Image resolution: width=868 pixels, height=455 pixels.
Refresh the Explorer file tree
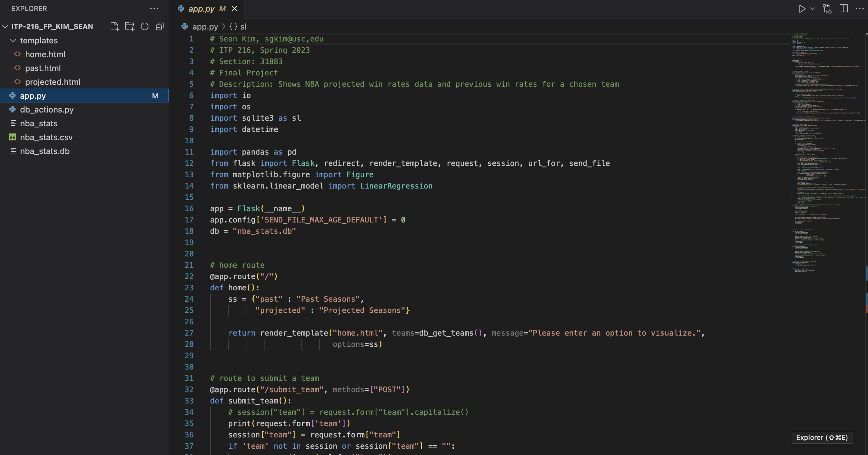(145, 26)
